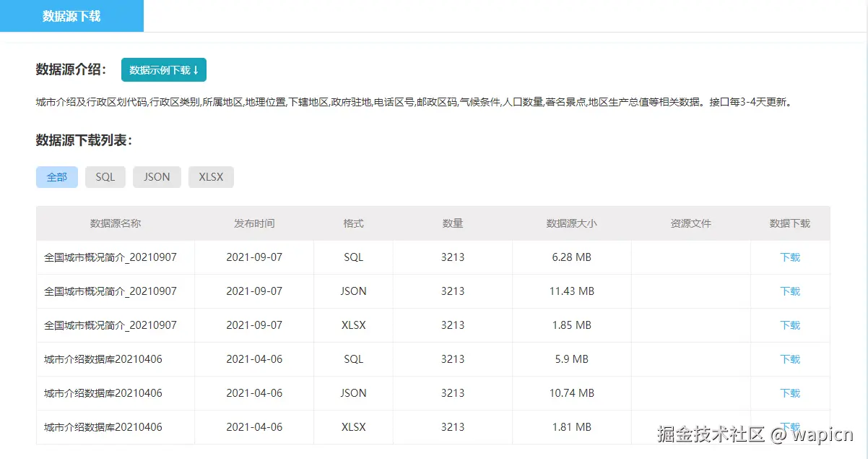Filter the list by XLSX format

211,176
